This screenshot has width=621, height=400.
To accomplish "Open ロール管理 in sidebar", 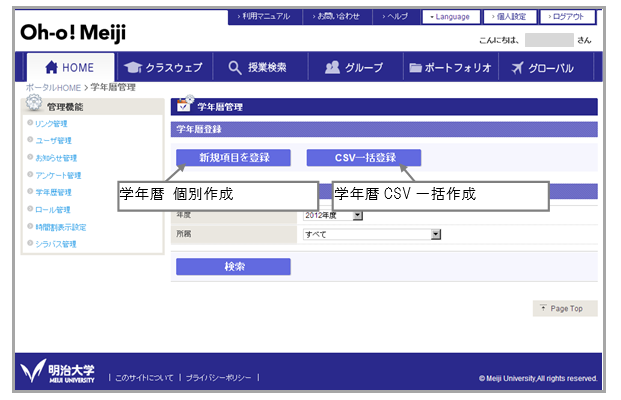I will [x=53, y=210].
